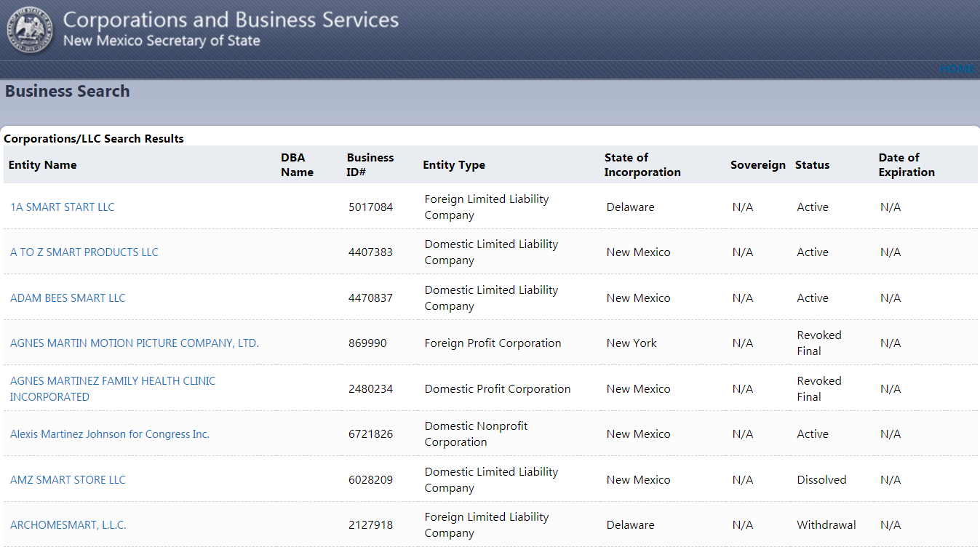The height and width of the screenshot is (547, 980).
Task: Click New Mexico in ADAM BEES SMART row
Action: click(638, 298)
